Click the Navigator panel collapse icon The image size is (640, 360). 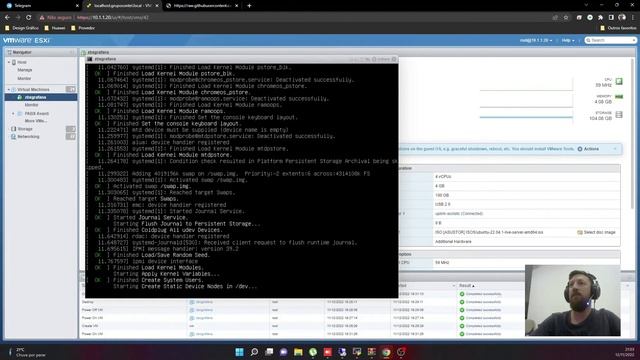tap(72, 53)
